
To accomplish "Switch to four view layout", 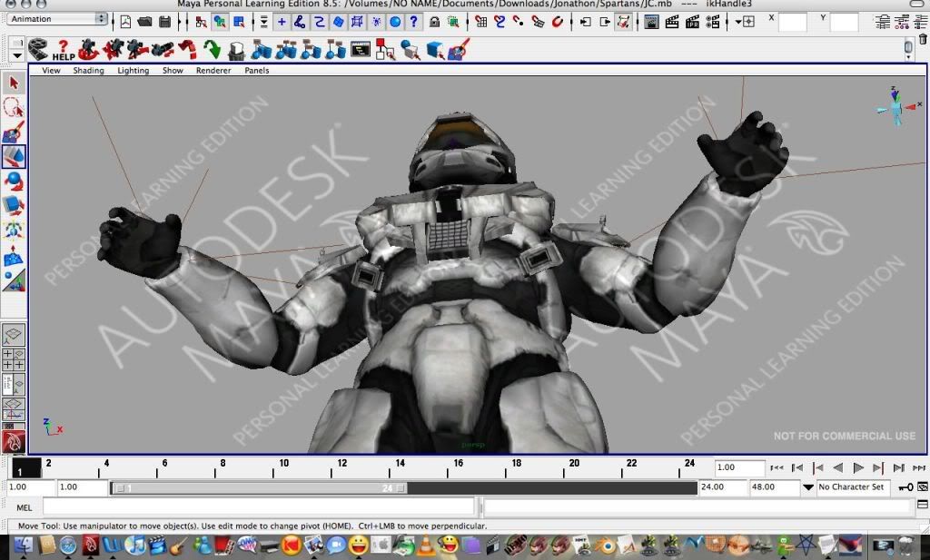I will tap(13, 359).
